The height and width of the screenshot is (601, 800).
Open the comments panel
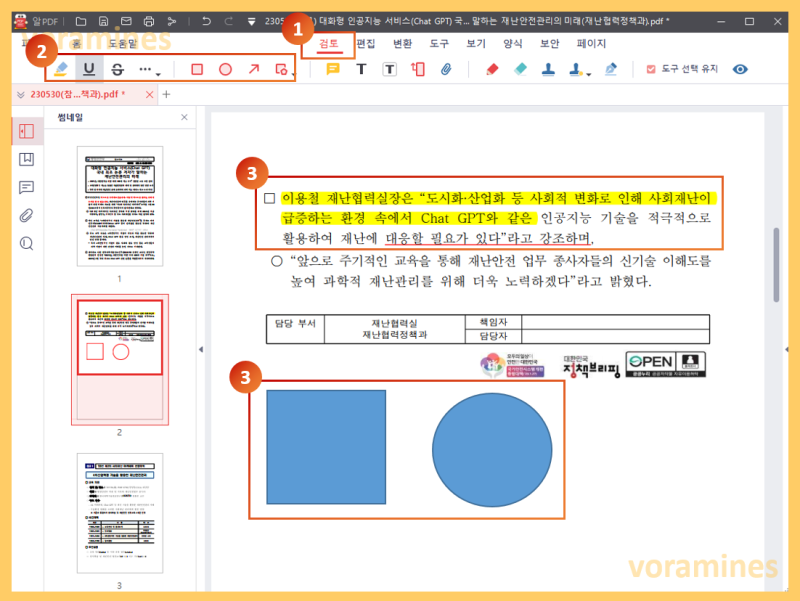(x=27, y=187)
